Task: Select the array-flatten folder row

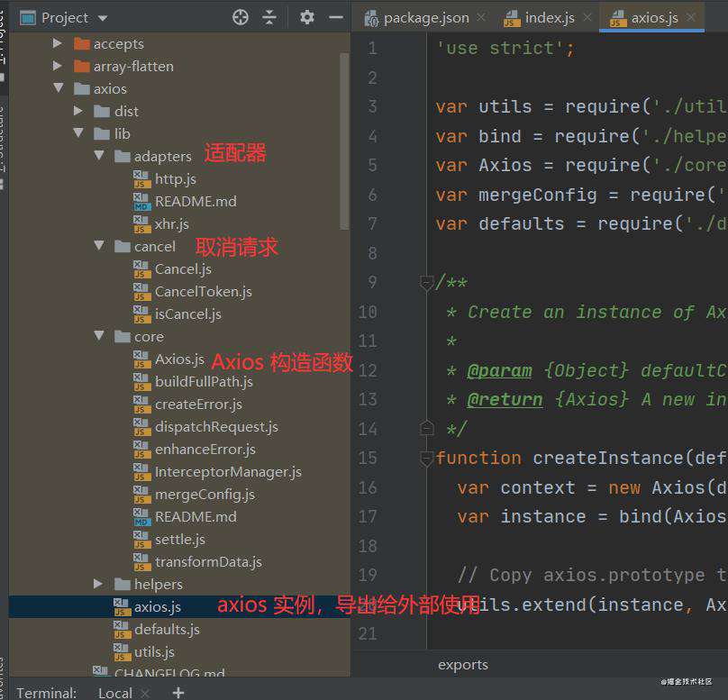Action: 179,67
